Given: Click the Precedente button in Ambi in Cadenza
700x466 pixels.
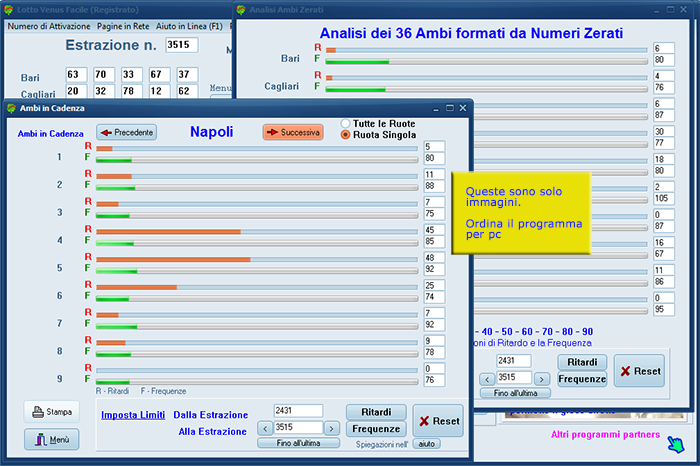Looking at the screenshot, I should [126, 132].
